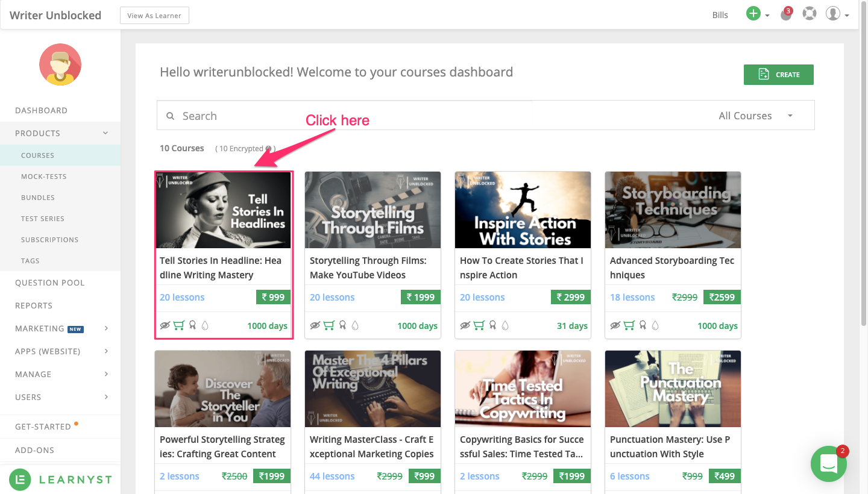Expand the Apps (Website) sidebar section

[x=60, y=351]
